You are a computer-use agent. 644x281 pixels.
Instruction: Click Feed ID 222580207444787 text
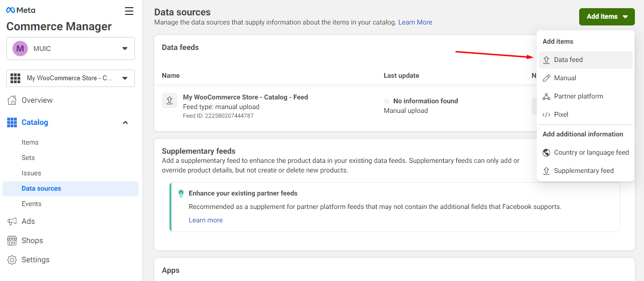click(x=218, y=116)
